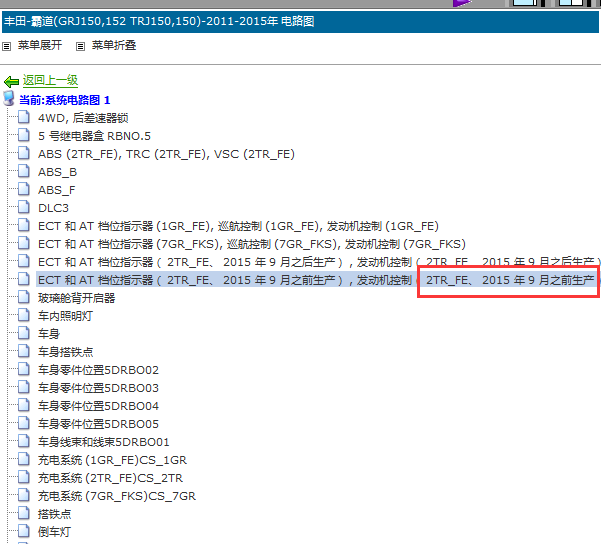Open 5 号继电器盒 RBNO.5 entry
Image resolution: width=601 pixels, height=544 pixels.
coord(94,136)
